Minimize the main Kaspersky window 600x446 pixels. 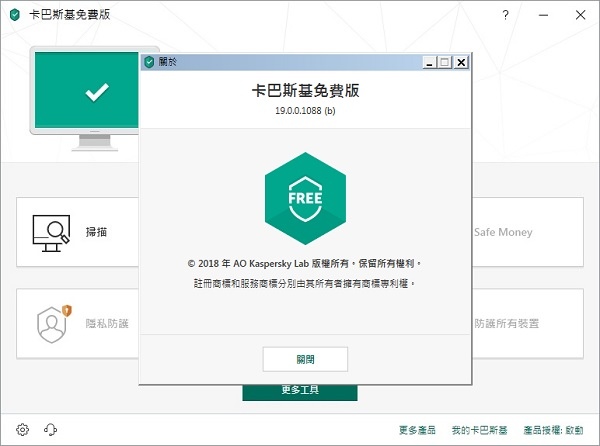point(543,15)
